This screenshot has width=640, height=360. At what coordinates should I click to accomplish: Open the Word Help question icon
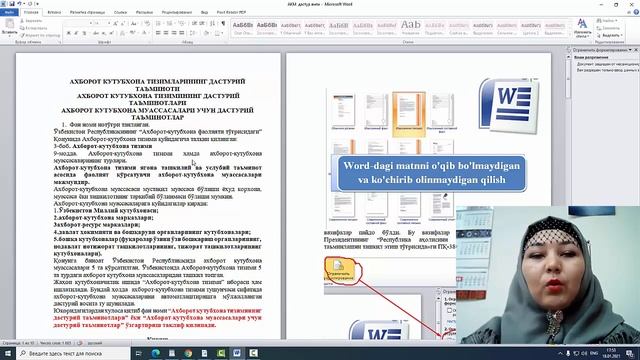(636, 12)
